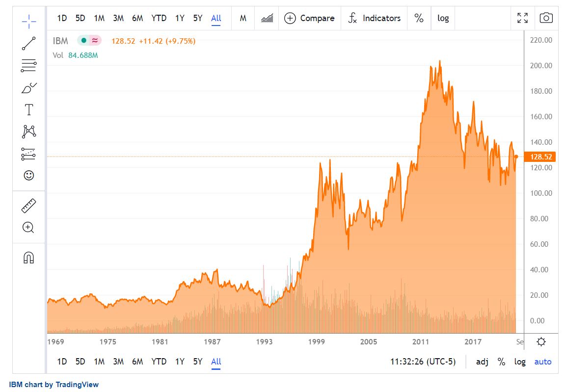Viewport: 567px width, 392px height.
Task: Click the Compare button
Action: tap(310, 18)
